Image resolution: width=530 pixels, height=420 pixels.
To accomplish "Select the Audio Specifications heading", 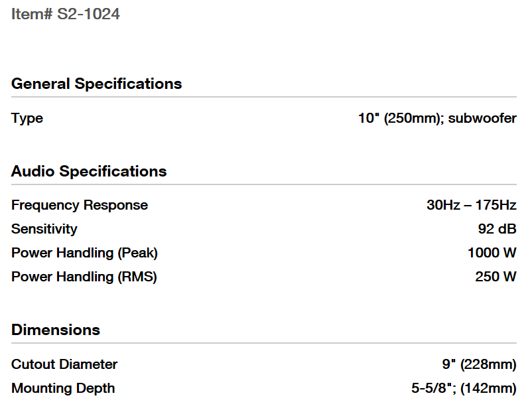I will [89, 171].
